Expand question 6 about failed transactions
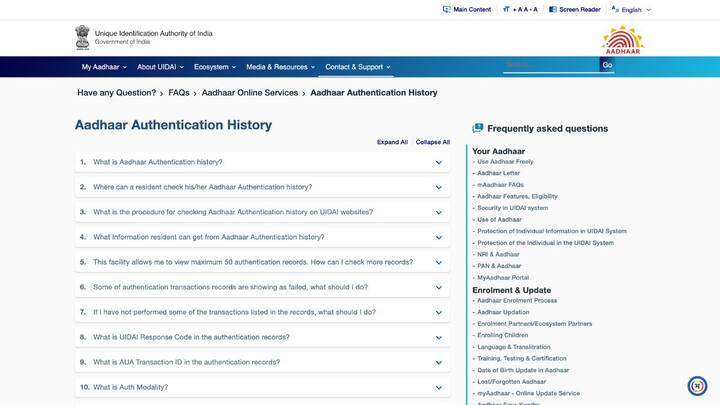This screenshot has height=405, width=720. point(262,287)
